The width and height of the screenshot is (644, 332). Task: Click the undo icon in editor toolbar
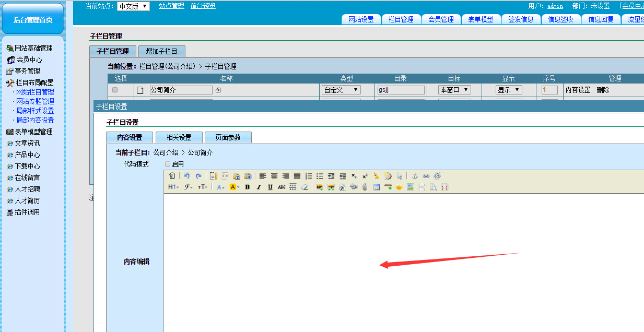tap(187, 176)
